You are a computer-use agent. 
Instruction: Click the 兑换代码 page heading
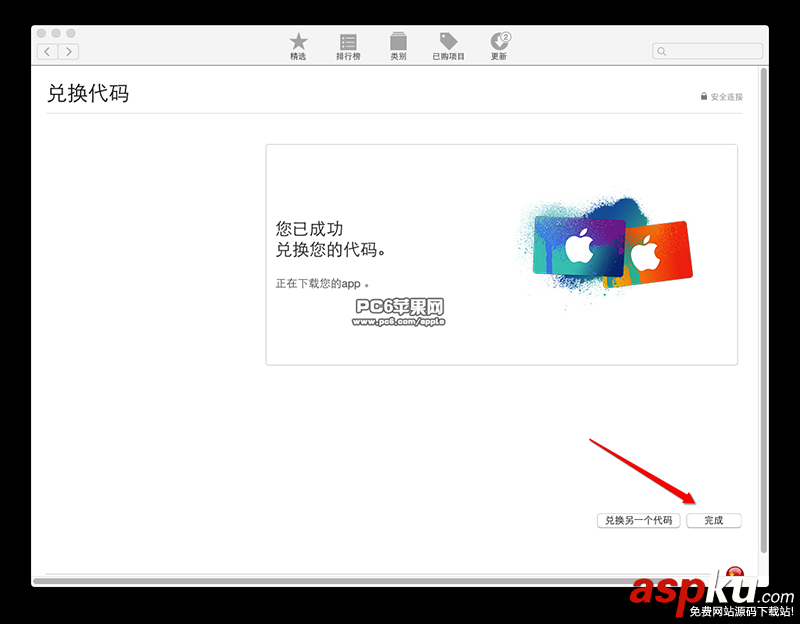[88, 93]
